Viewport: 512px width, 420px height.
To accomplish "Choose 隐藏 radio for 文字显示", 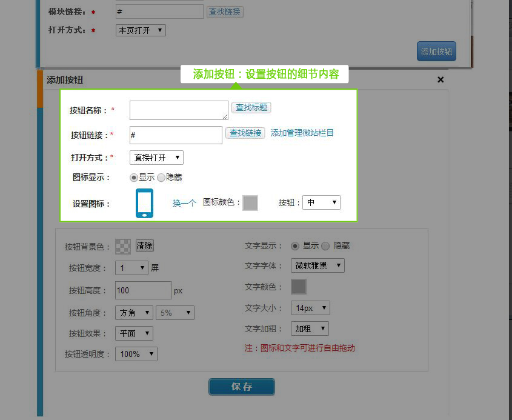I will 325,246.
